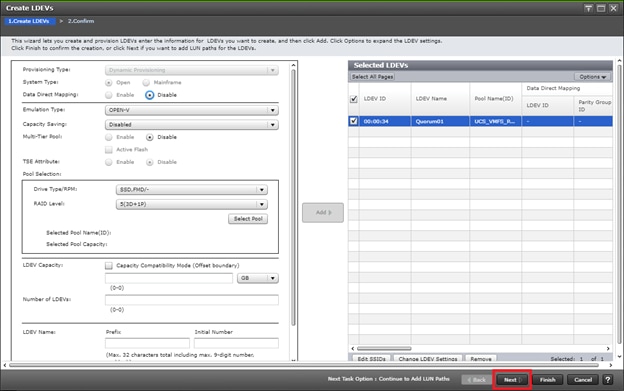Click Change LDEV Settings button
624x391 pixels.
click(428, 358)
